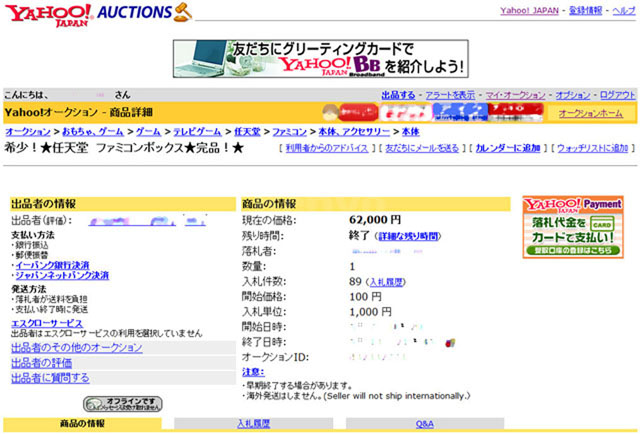Click the テレビゲーム breadcrumb
This screenshot has width=640, height=434.
point(197,131)
